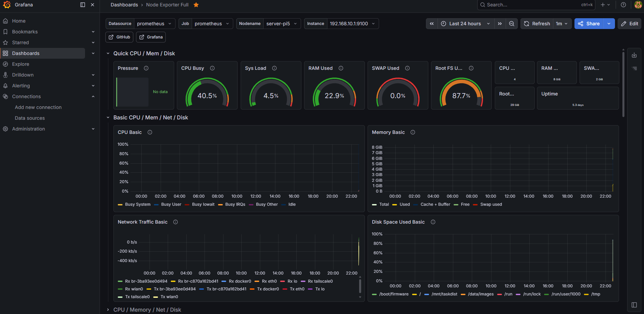The image size is (644, 314).
Task: Click the Refresh dashboard button
Action: point(537,24)
